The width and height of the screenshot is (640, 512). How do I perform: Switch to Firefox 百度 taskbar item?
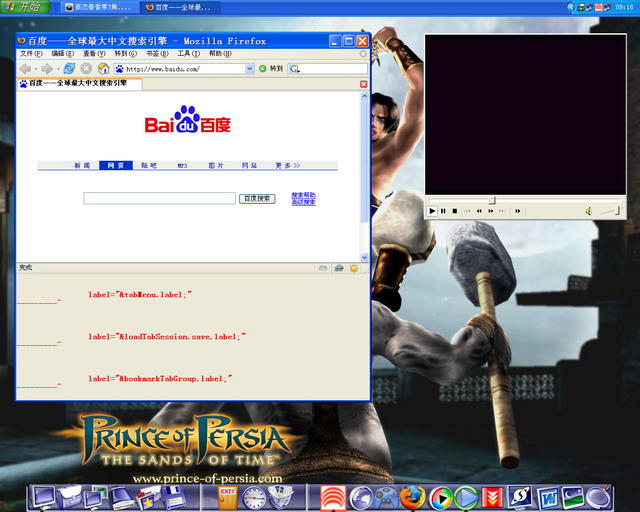pos(181,7)
